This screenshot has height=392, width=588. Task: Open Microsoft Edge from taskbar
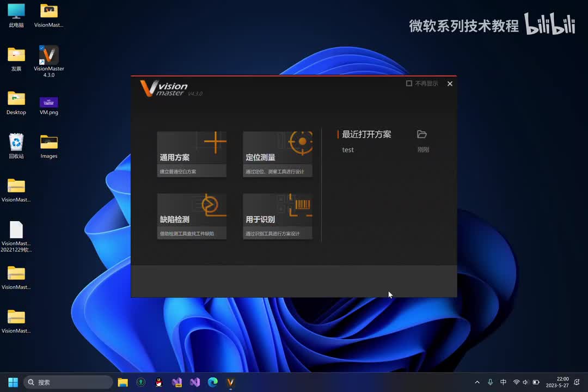213,382
